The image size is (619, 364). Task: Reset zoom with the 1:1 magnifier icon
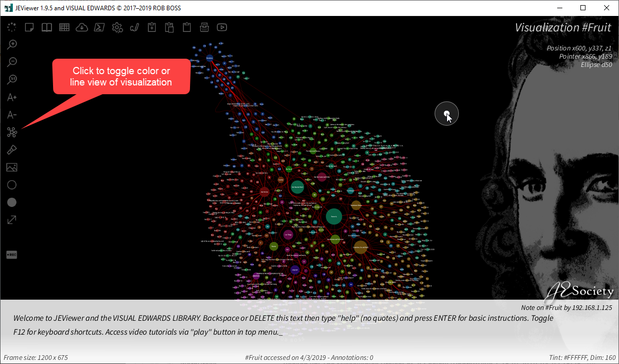click(12, 80)
